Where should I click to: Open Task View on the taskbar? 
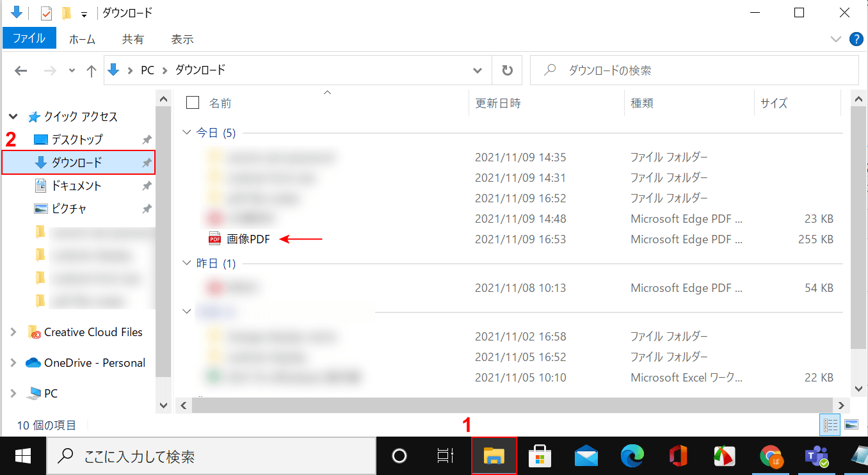click(x=445, y=456)
